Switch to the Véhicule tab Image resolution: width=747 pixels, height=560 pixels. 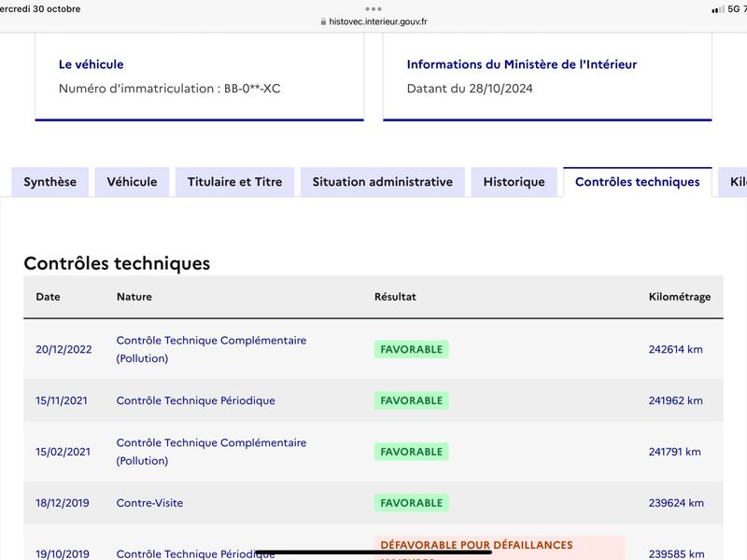tap(132, 182)
